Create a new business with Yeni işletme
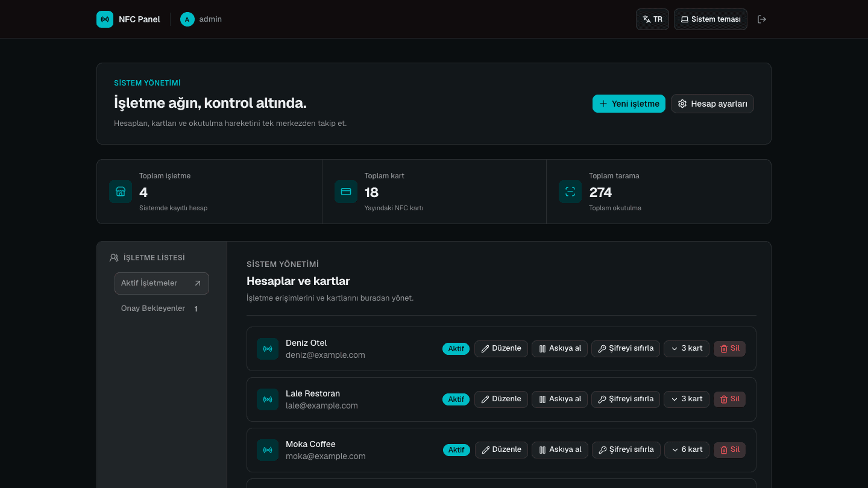Screen dimensions: 868x488 pyautogui.click(x=629, y=104)
